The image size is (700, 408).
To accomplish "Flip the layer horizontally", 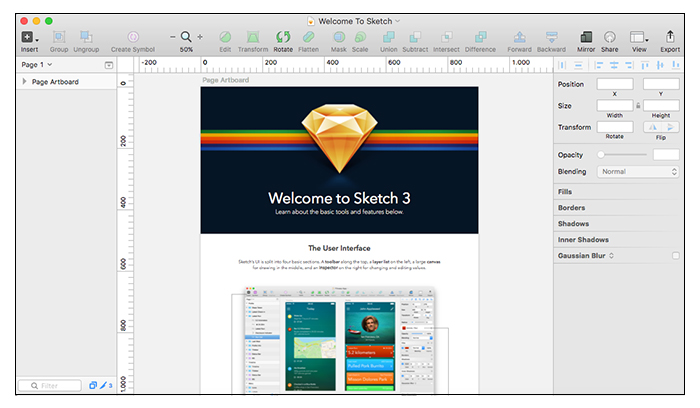I will tap(653, 127).
